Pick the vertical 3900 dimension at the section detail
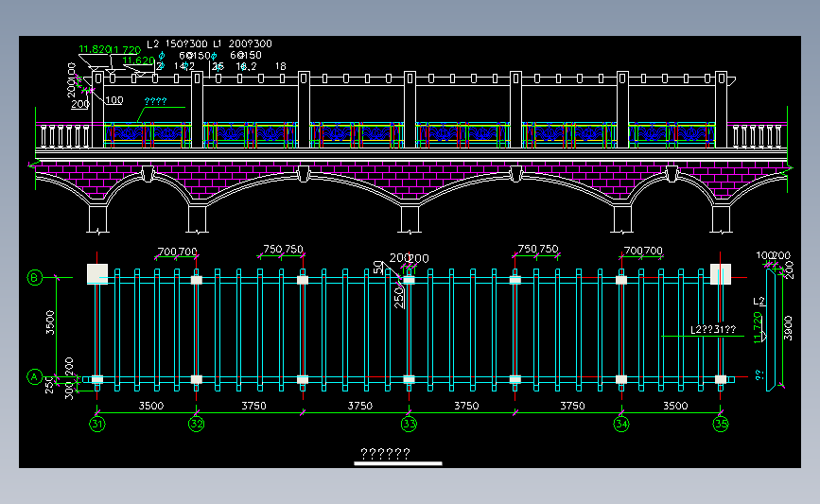Viewport: 820px width, 504px height. [789, 328]
